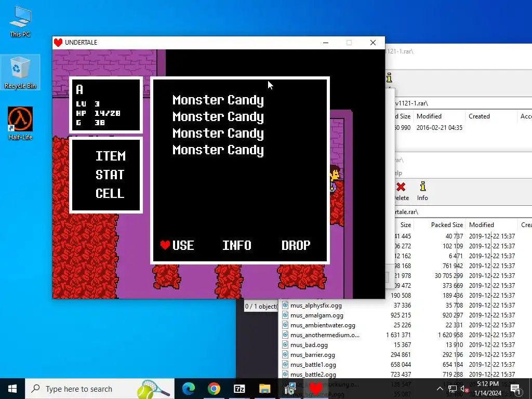Viewport: 532px width, 399px height.
Task: Click the mus_barrier.ogg file icon
Action: coord(285,354)
